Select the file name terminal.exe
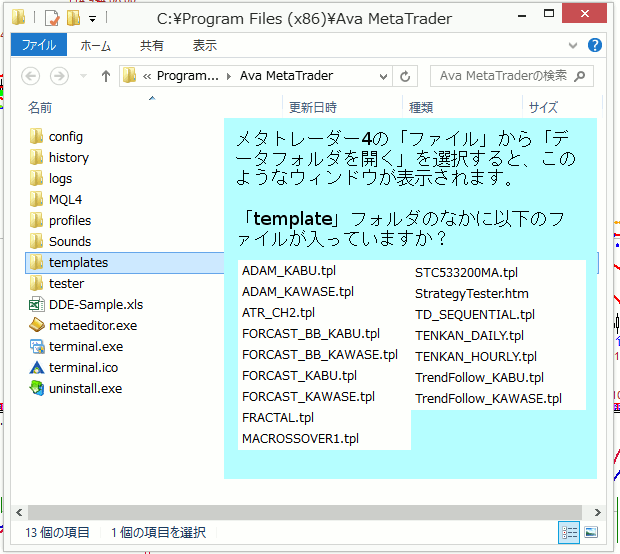 pos(86,346)
